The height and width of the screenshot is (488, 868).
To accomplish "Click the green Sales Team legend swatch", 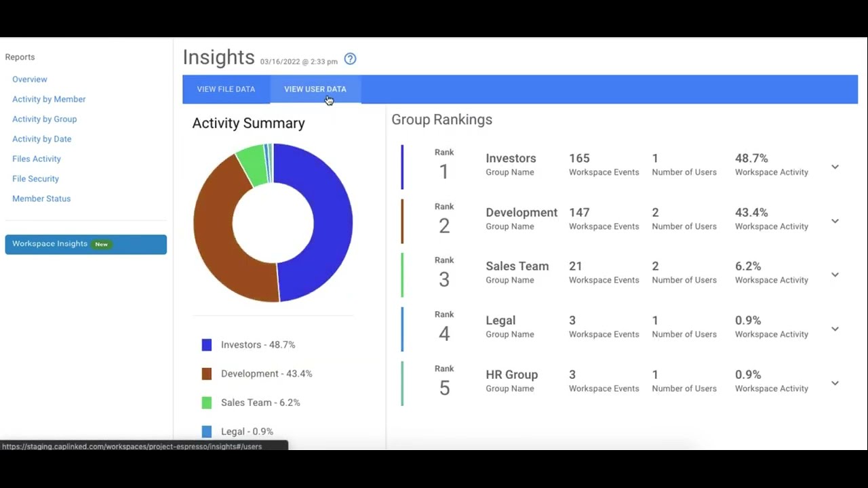I will (x=207, y=403).
